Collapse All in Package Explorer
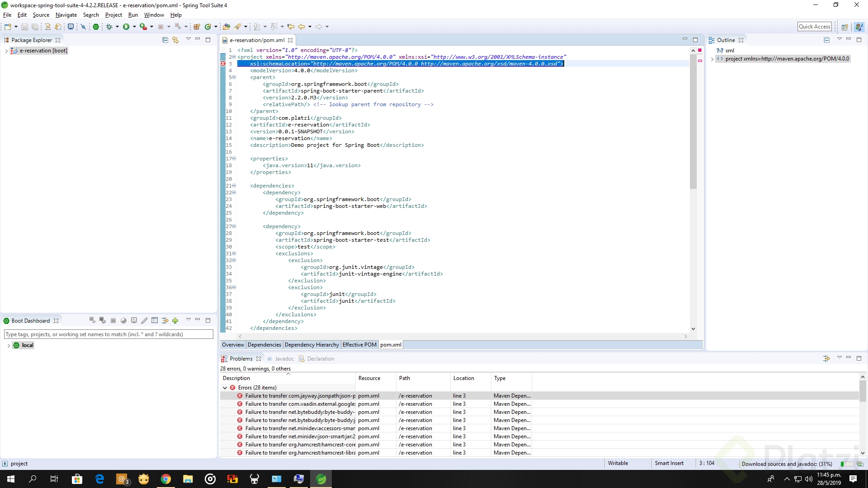 pyautogui.click(x=165, y=40)
